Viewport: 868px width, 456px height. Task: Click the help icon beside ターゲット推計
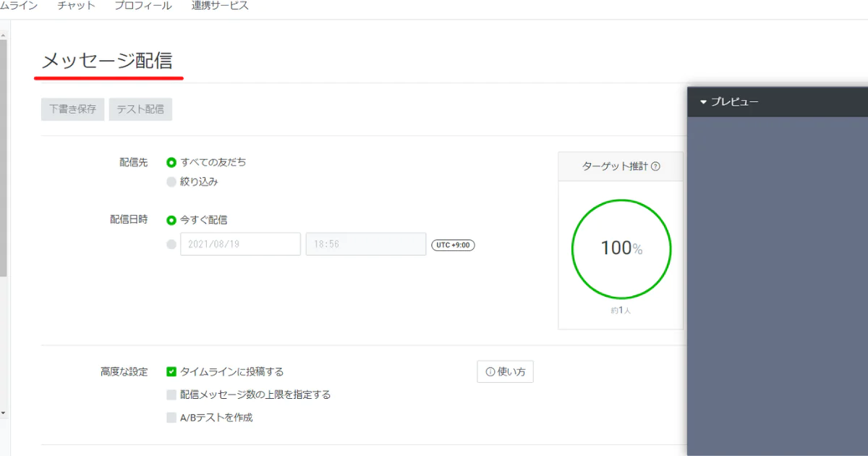pos(655,166)
